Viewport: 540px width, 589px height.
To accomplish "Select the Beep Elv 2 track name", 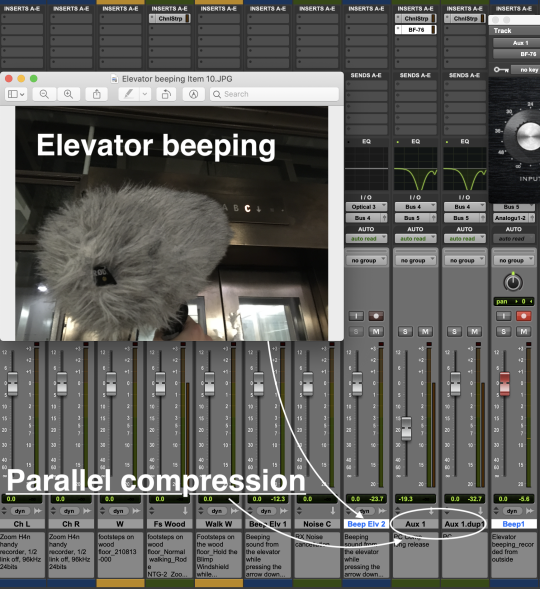I will coord(366,524).
